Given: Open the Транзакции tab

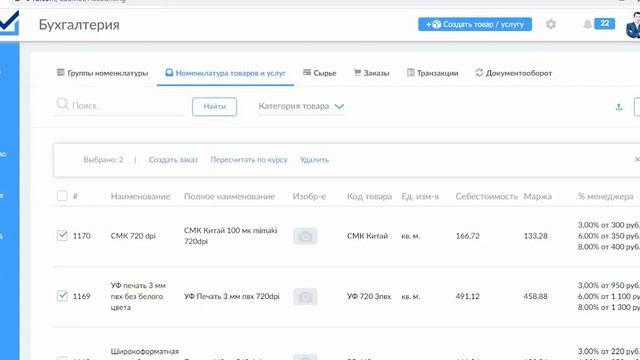Looking at the screenshot, I should (433, 73).
